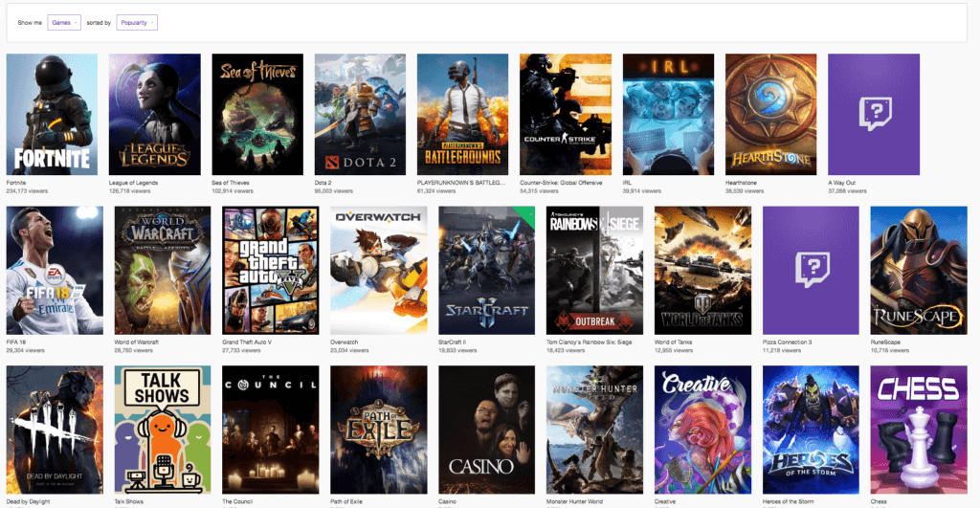Choose the Hearthstone box art

click(x=770, y=115)
